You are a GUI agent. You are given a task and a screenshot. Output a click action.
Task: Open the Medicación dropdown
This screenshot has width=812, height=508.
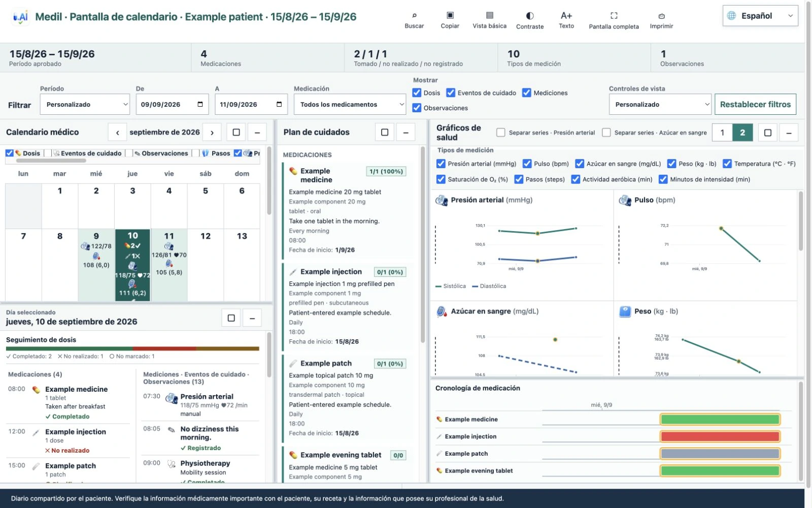[350, 104]
